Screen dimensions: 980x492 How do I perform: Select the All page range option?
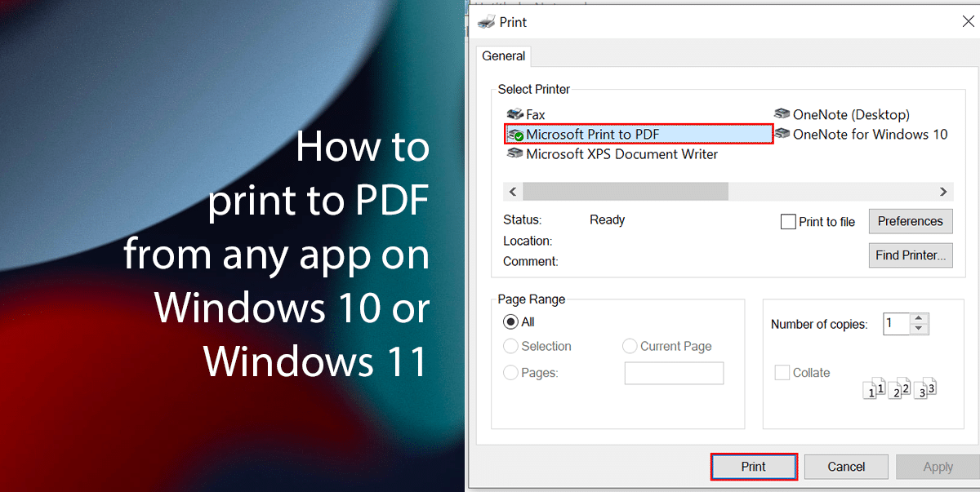point(510,321)
